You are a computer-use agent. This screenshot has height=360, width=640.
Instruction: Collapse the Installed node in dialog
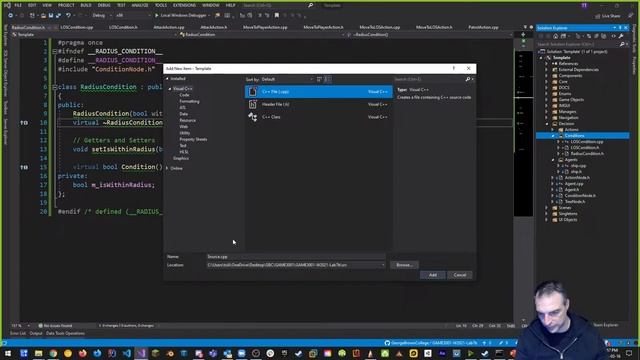tap(167, 78)
